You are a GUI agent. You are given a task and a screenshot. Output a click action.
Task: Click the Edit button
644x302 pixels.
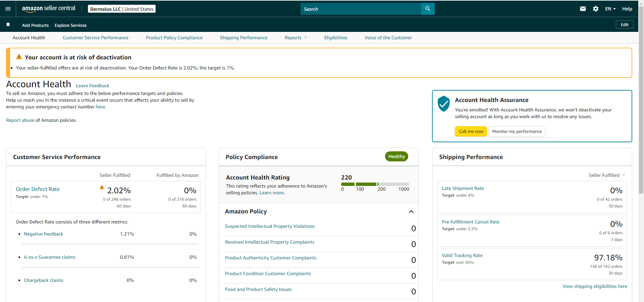(x=625, y=24)
